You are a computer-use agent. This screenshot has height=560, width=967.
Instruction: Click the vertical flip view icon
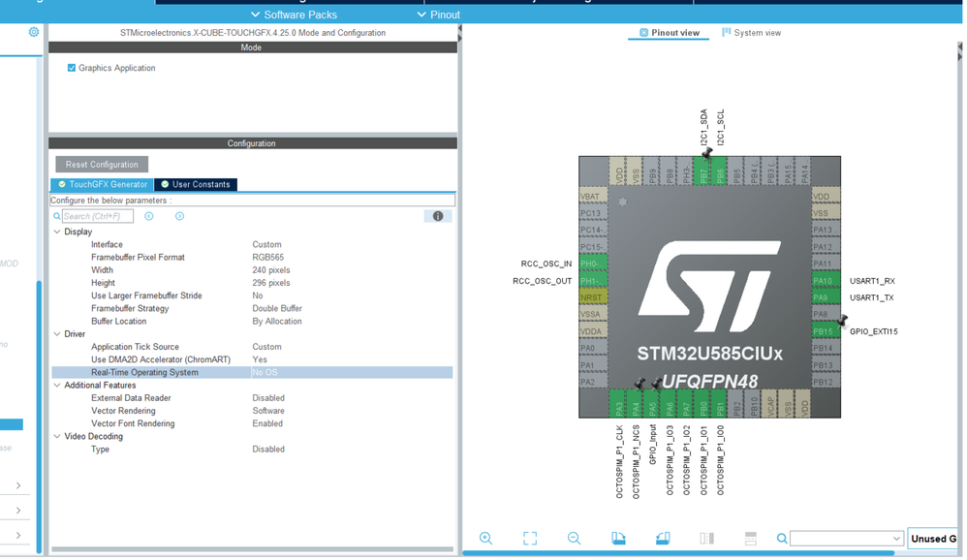coord(751,538)
